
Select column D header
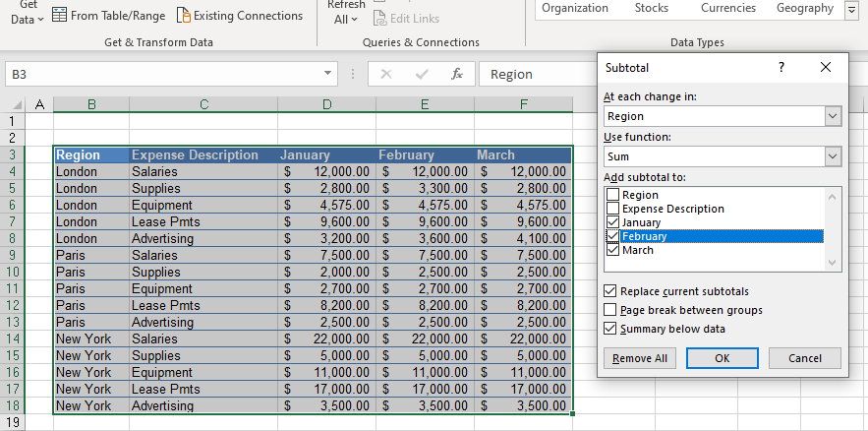pos(326,104)
